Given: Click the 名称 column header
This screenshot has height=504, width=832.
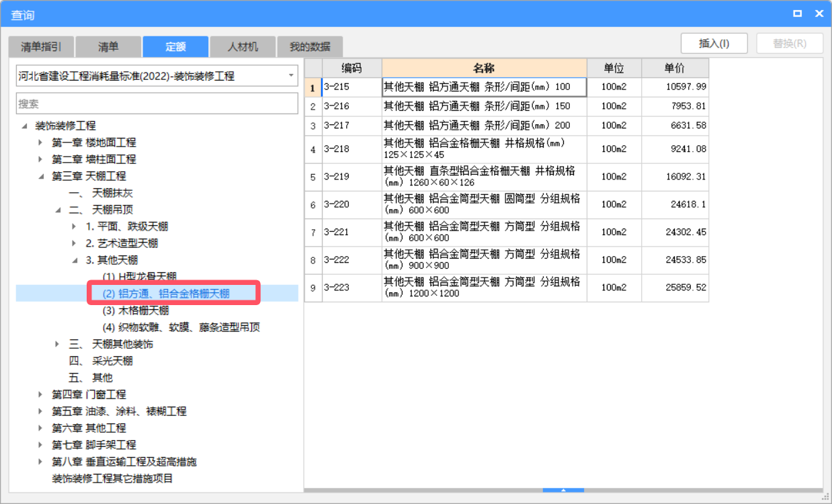Looking at the screenshot, I should click(484, 68).
